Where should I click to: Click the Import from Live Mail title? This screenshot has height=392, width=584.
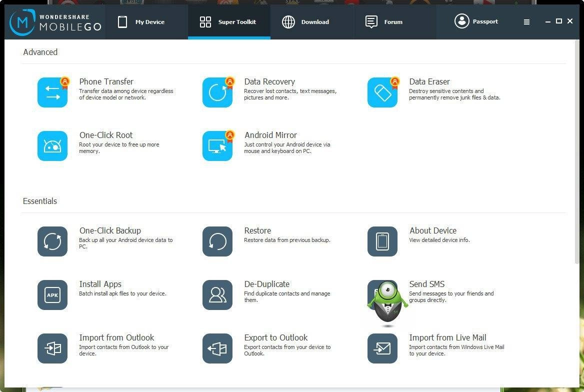(447, 337)
